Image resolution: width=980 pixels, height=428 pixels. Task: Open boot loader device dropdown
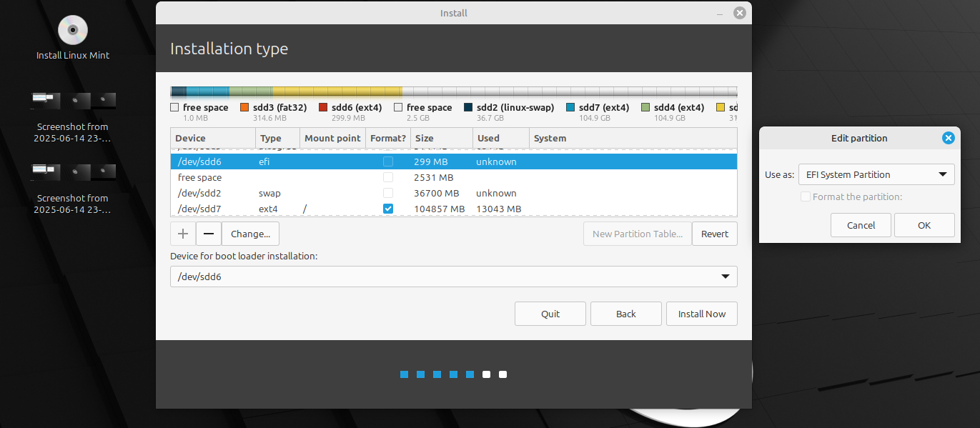(x=454, y=277)
